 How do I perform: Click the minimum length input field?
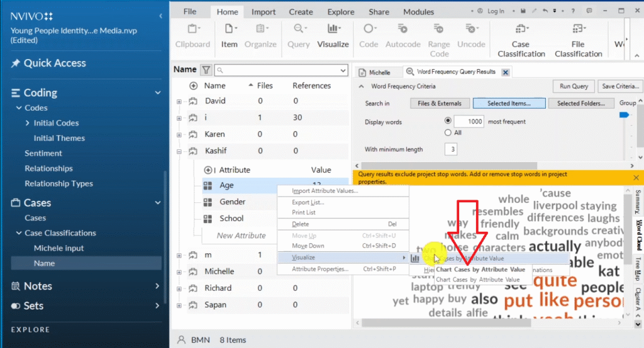coord(450,150)
